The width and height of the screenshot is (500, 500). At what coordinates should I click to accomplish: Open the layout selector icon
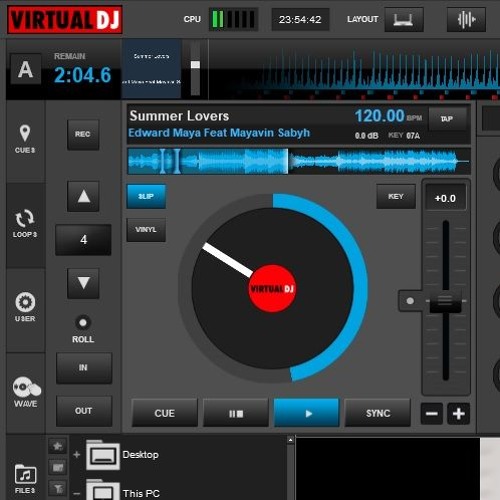[404, 20]
